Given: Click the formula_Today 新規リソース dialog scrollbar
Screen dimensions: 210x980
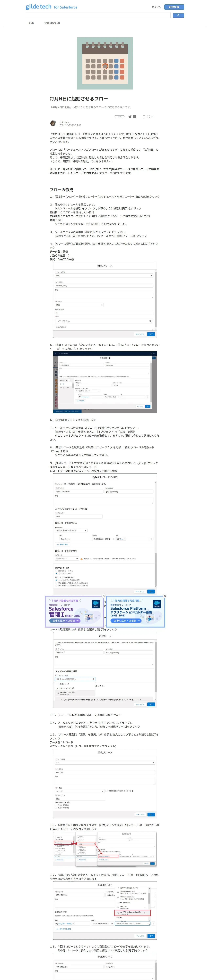Looking at the screenshot, I should 156,300.
